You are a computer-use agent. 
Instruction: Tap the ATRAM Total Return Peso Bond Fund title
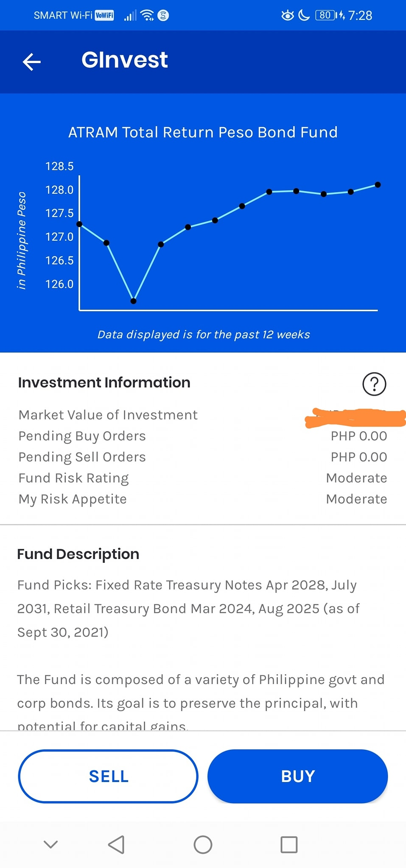[203, 132]
